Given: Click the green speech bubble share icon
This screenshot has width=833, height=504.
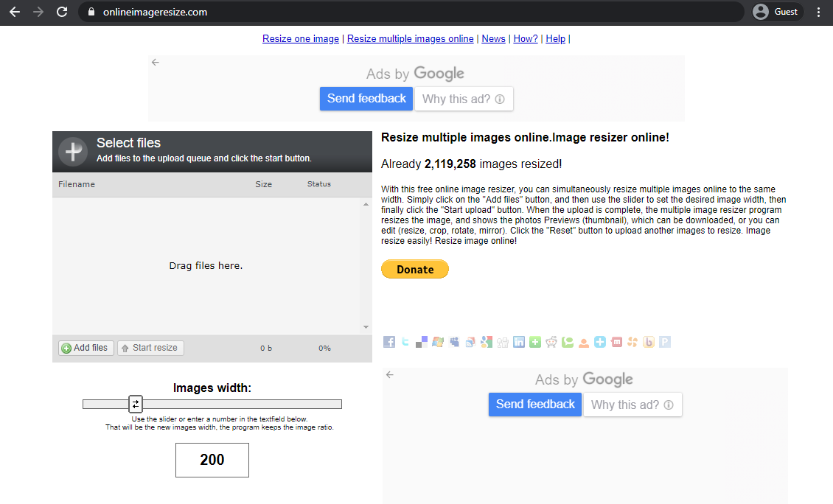Looking at the screenshot, I should [x=568, y=342].
